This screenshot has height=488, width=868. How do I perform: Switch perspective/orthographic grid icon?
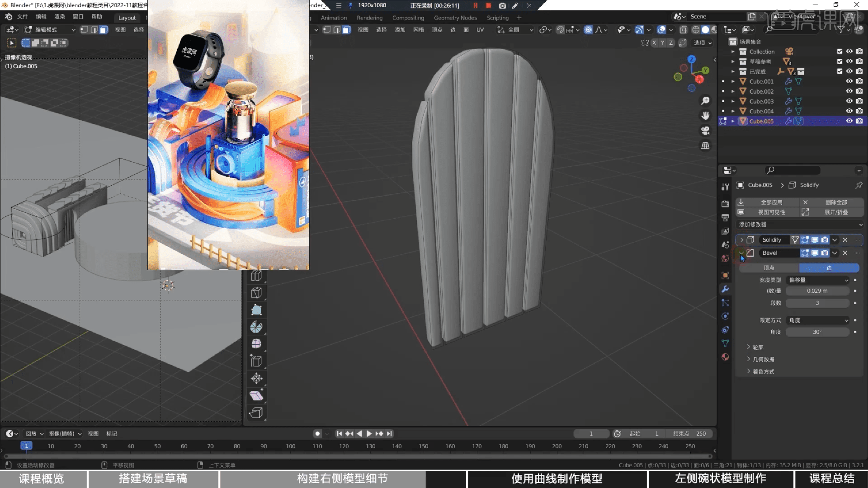click(x=705, y=145)
